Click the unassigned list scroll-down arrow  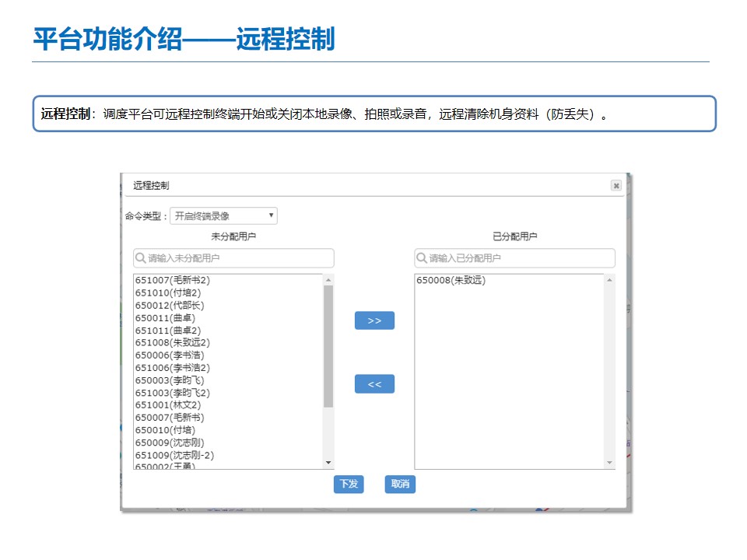pos(328,463)
